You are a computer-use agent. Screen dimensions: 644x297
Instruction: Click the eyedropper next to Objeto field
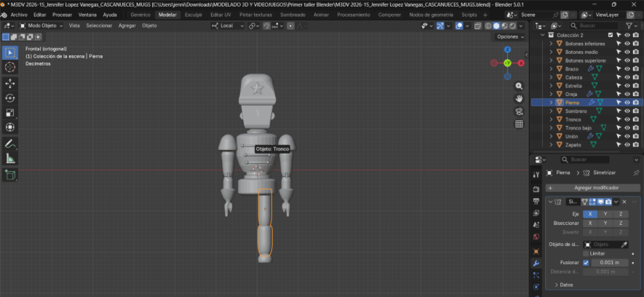624,245
